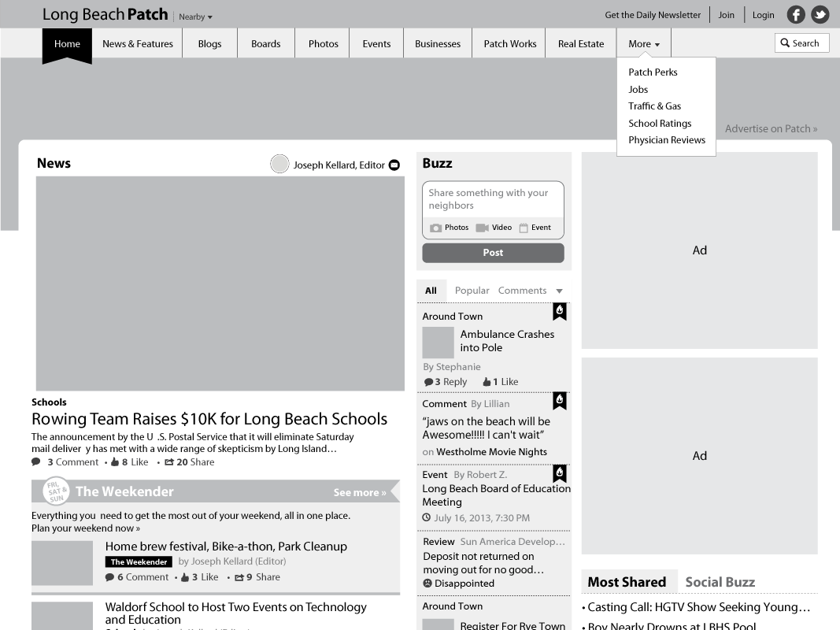This screenshot has height=630, width=840.
Task: Select Physician Reviews from More menu
Action: [x=667, y=140]
